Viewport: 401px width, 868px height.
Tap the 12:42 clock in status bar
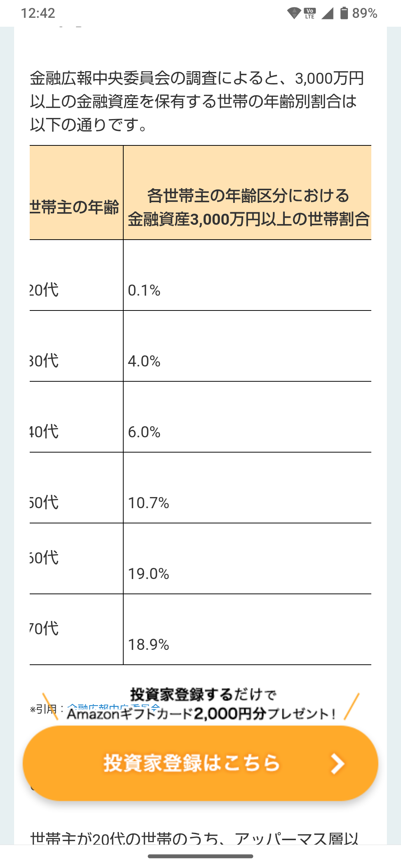pyautogui.click(x=38, y=13)
